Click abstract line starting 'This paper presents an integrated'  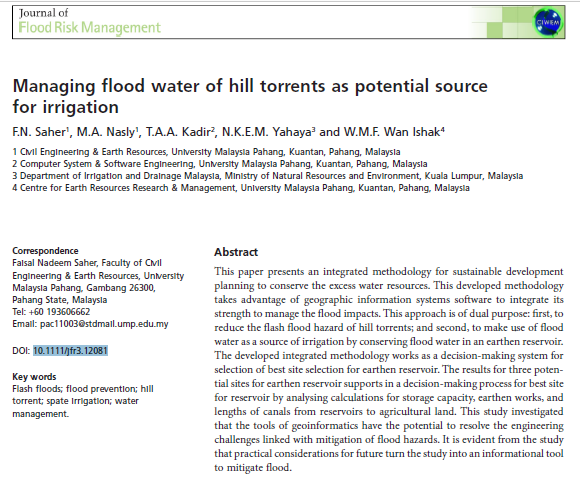pyautogui.click(x=389, y=272)
